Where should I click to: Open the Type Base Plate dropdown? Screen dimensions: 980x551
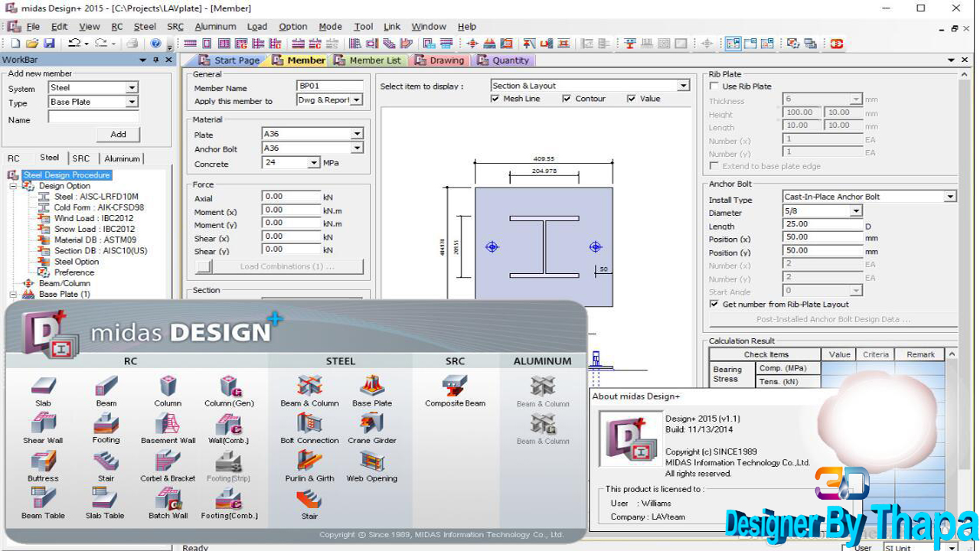click(x=132, y=102)
